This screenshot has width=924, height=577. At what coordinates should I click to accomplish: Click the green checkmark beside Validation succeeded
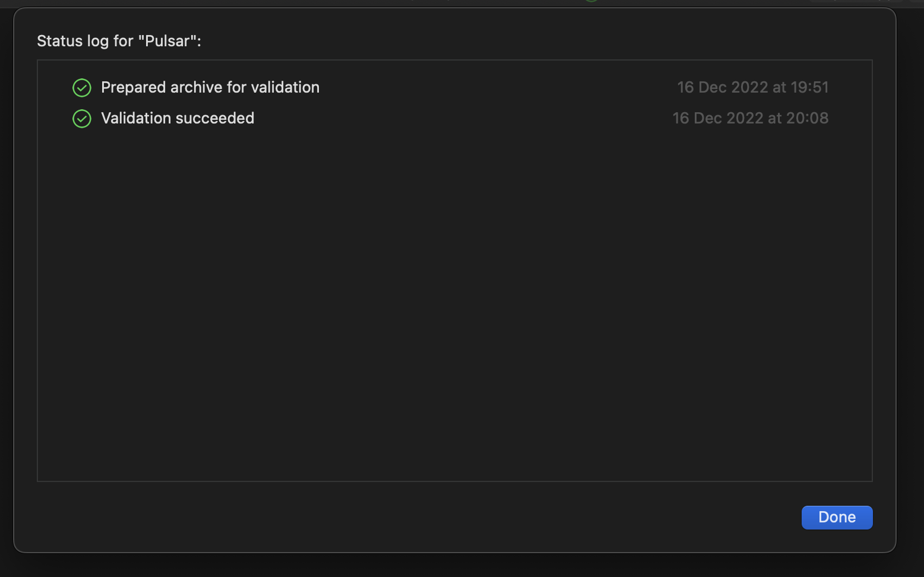click(x=82, y=119)
